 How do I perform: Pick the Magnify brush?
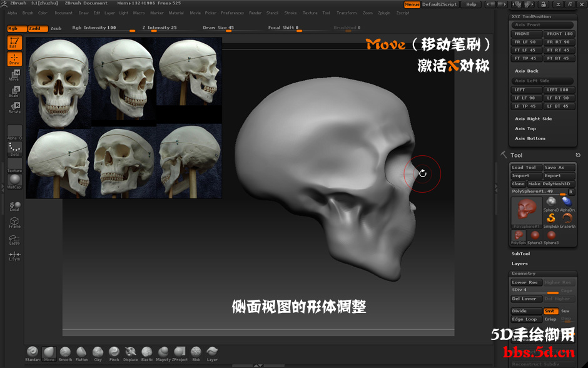tap(163, 354)
